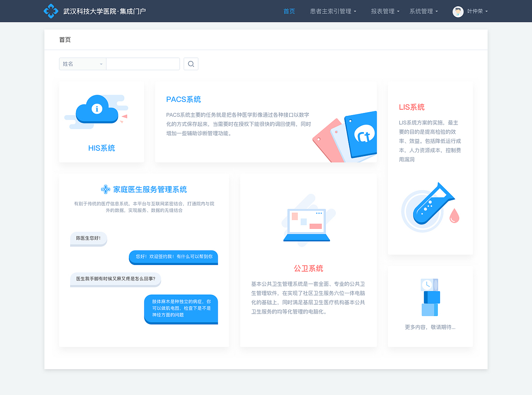This screenshot has height=395, width=532.
Task: Open the 姓名 search field selector
Action: coord(82,64)
